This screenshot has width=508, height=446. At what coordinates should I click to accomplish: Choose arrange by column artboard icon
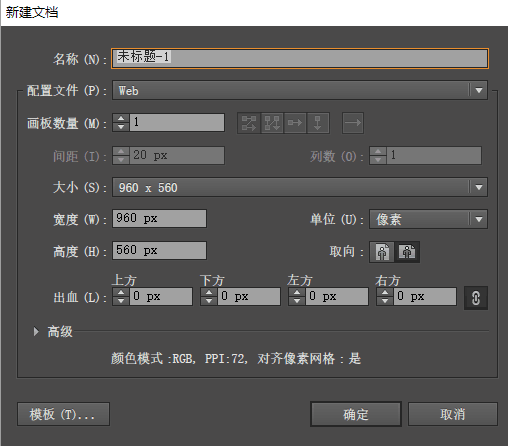pos(318,123)
